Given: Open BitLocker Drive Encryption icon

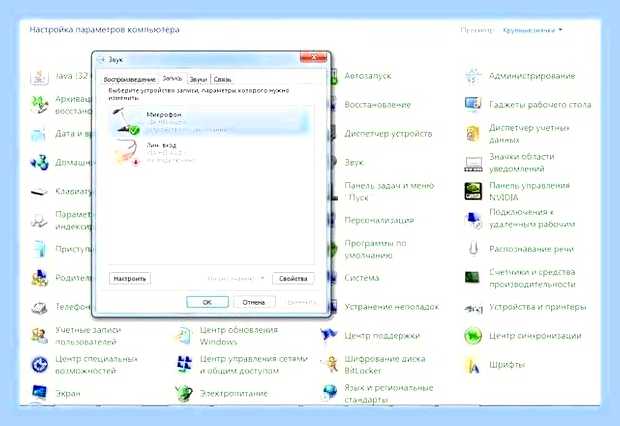Looking at the screenshot, I should click(331, 364).
